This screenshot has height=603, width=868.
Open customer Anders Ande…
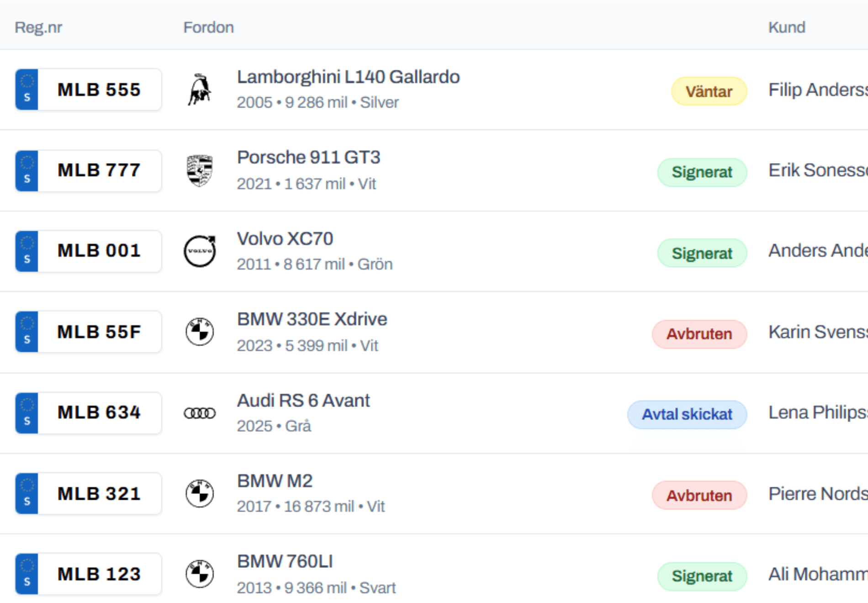[818, 251]
